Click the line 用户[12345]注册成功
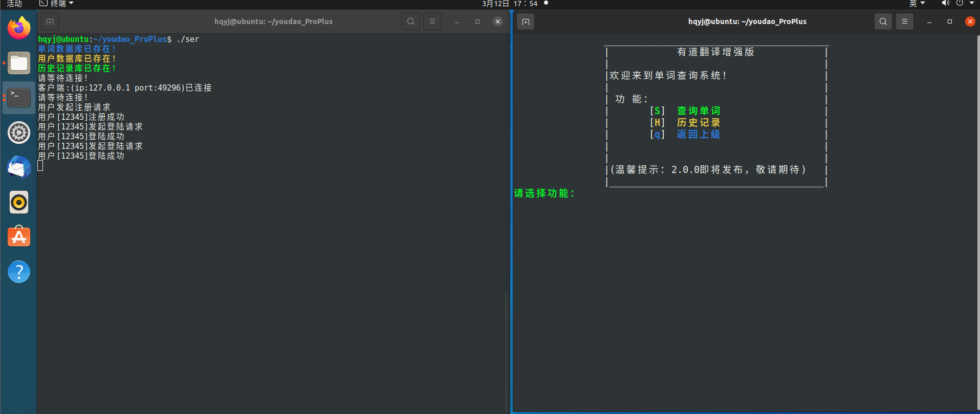 click(x=81, y=117)
